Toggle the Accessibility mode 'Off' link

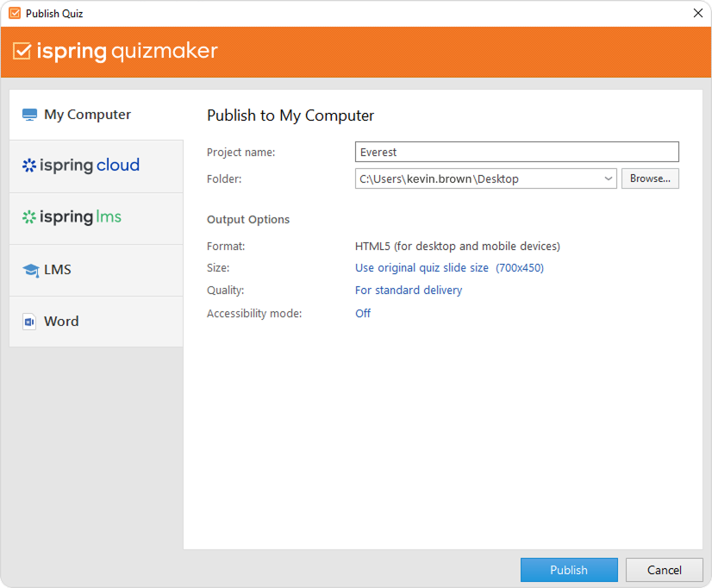point(363,314)
